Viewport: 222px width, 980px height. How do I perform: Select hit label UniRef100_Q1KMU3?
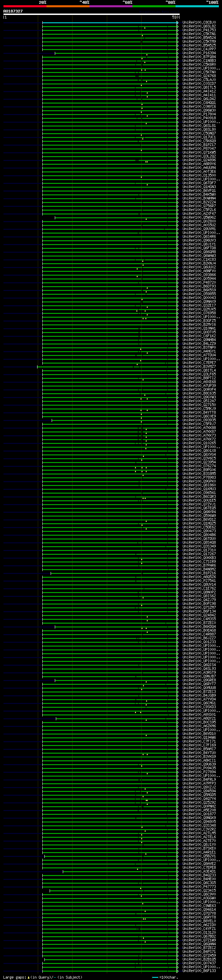(x=199, y=489)
